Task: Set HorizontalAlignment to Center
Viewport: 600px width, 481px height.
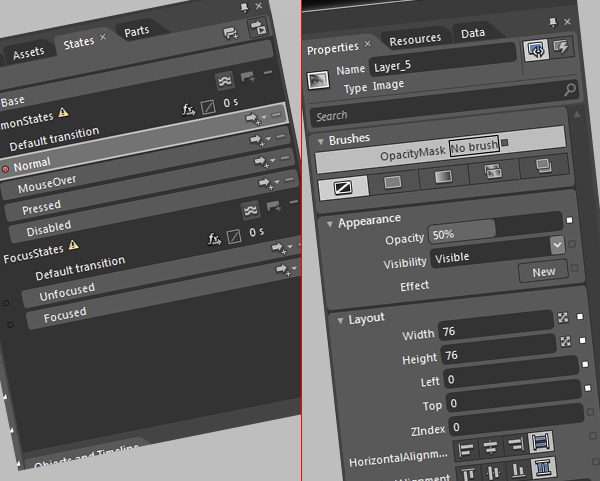Action: click(490, 447)
